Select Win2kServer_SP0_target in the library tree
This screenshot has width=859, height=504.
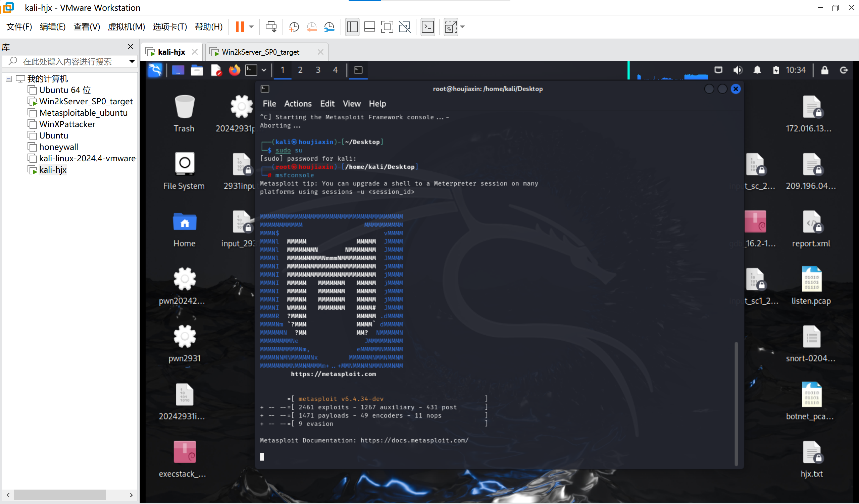point(80,101)
